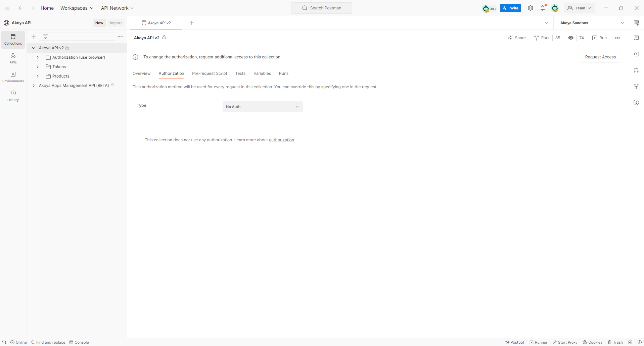
Task: Toggle the sidebar icon in status bar
Action: [x=4, y=342]
